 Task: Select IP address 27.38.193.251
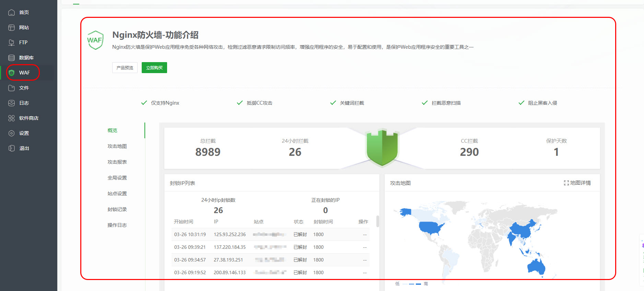(x=229, y=260)
